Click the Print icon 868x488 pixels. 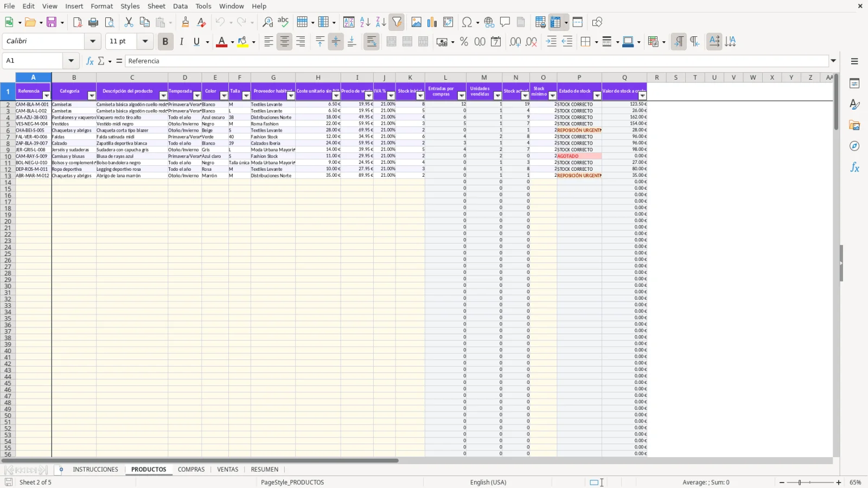93,22
